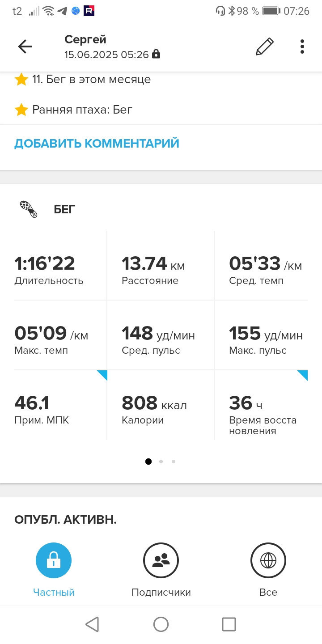Select Частный privacy option
322x644 pixels.
(54, 570)
